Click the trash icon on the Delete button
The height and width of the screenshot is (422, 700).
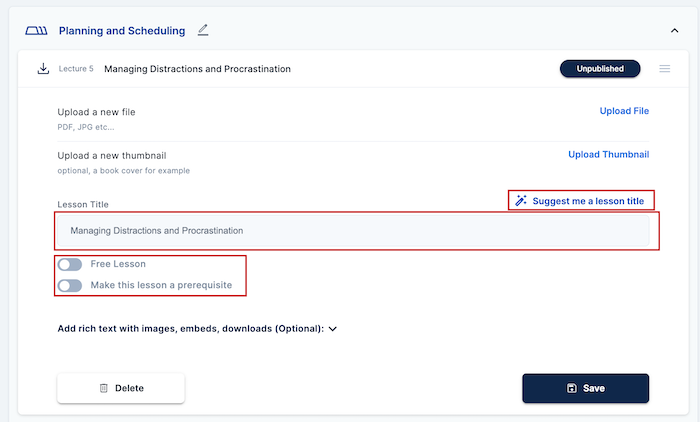point(104,388)
